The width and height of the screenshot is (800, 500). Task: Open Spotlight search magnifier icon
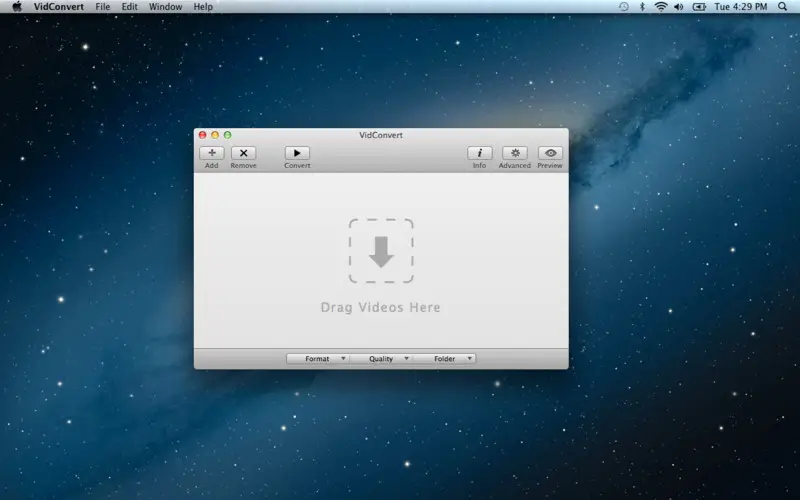pyautogui.click(x=783, y=7)
